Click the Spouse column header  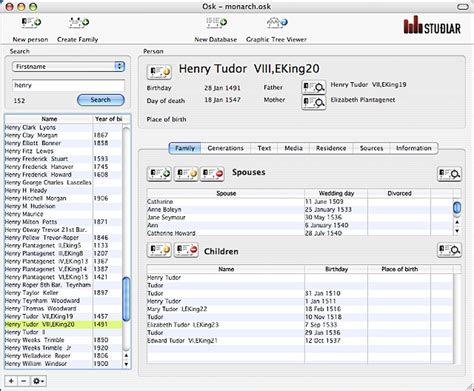click(x=226, y=193)
